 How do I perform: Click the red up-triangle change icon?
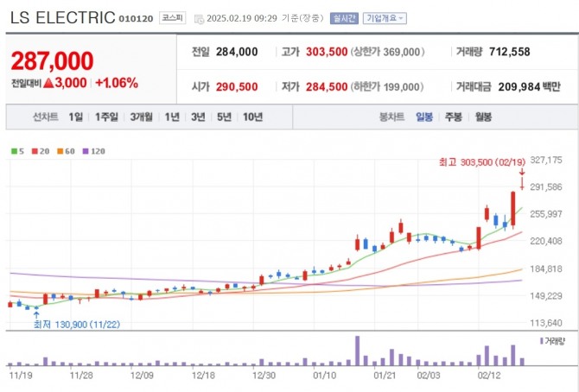[48, 83]
